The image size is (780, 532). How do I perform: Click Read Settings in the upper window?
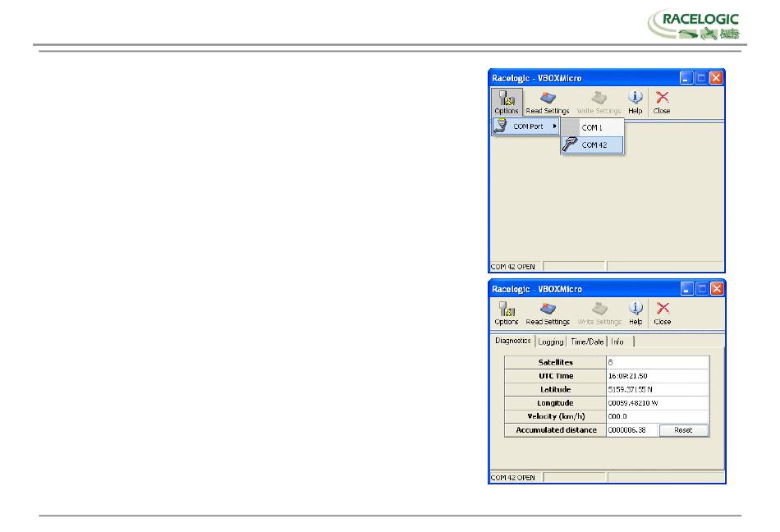point(547,103)
